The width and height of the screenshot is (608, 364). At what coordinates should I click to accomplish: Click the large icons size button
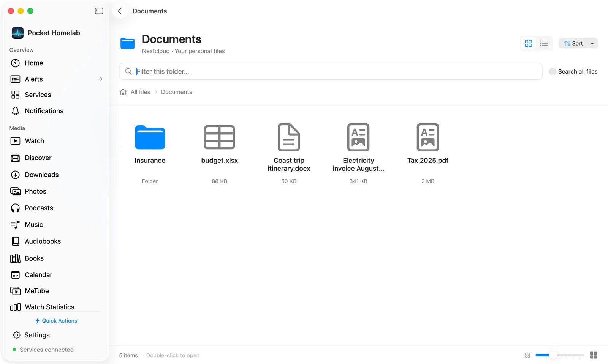pyautogui.click(x=594, y=355)
